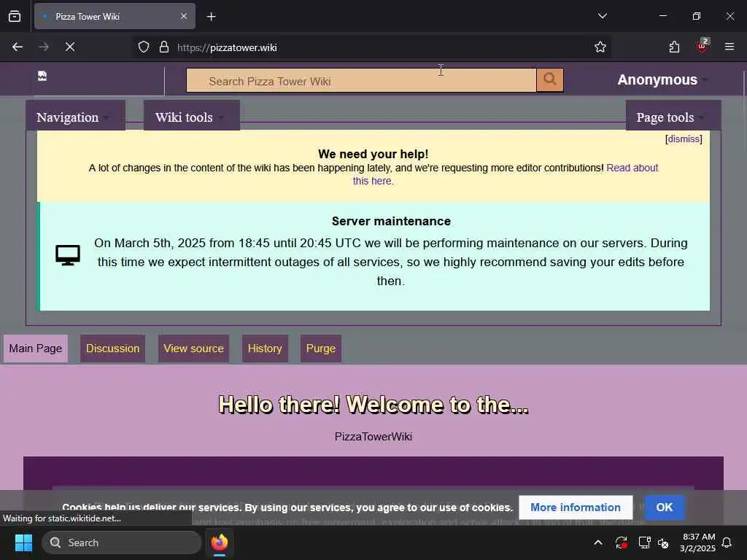Open the clock showing 8:37 AM
The height and width of the screenshot is (560, 747).
(x=698, y=542)
